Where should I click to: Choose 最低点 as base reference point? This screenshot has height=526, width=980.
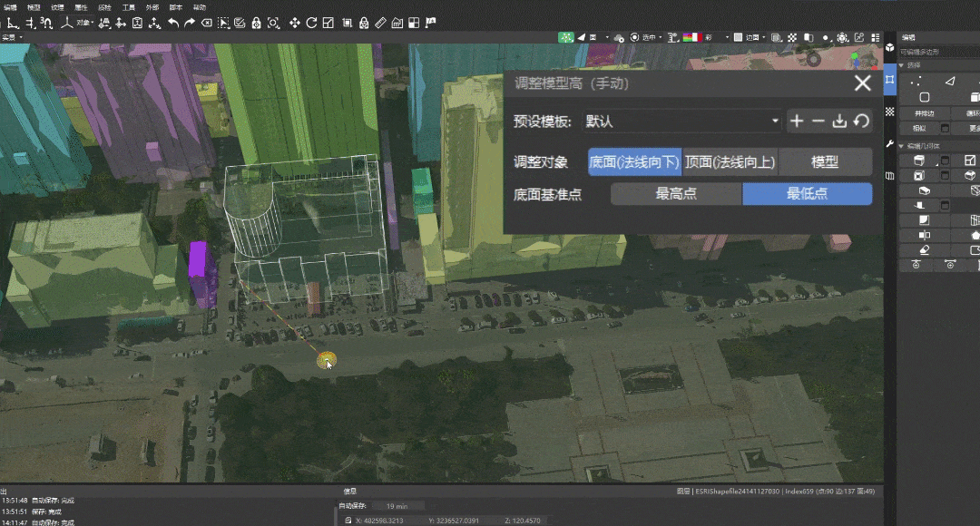coord(807,194)
